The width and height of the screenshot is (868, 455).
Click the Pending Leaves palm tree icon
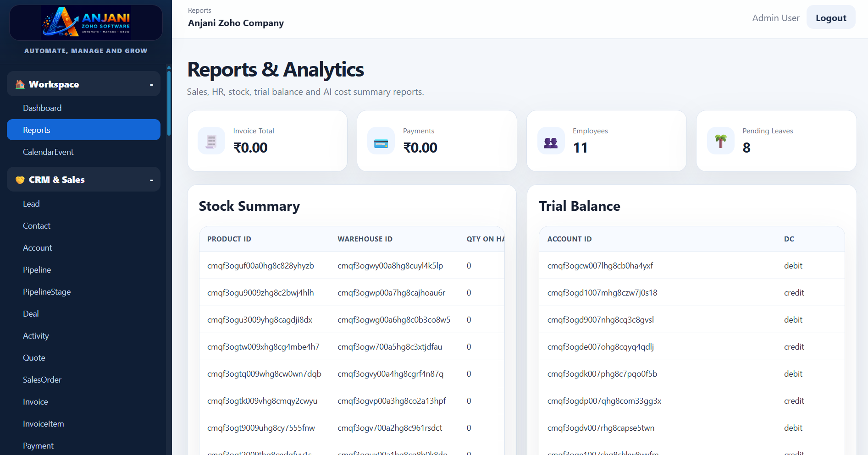point(721,141)
